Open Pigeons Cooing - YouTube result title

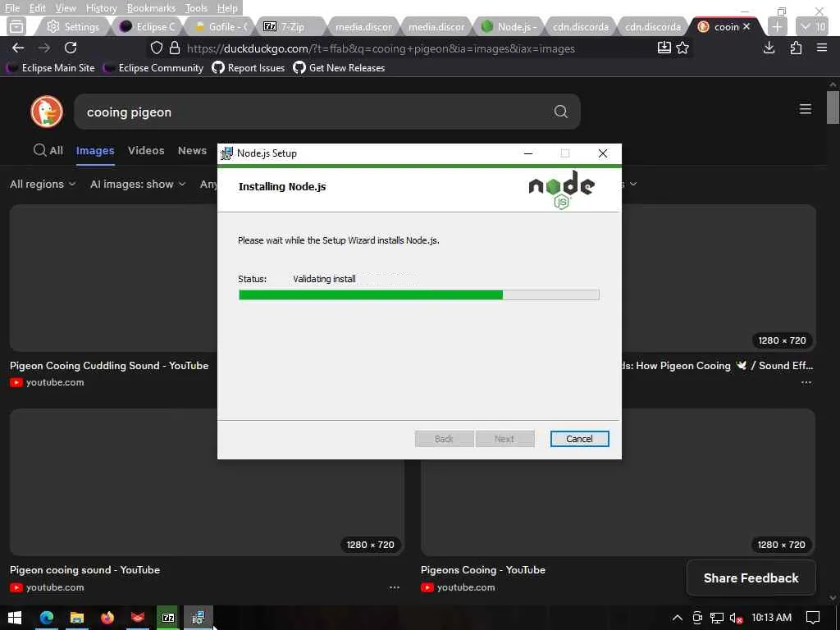click(483, 570)
